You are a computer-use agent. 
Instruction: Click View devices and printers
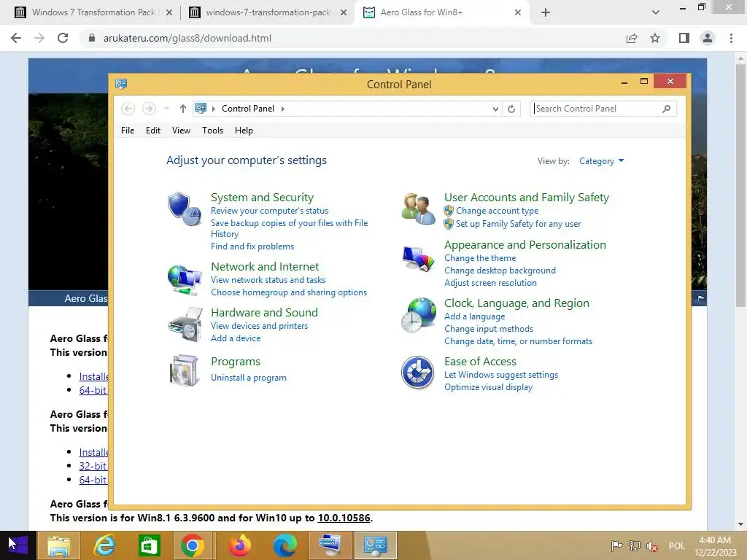coord(260,326)
